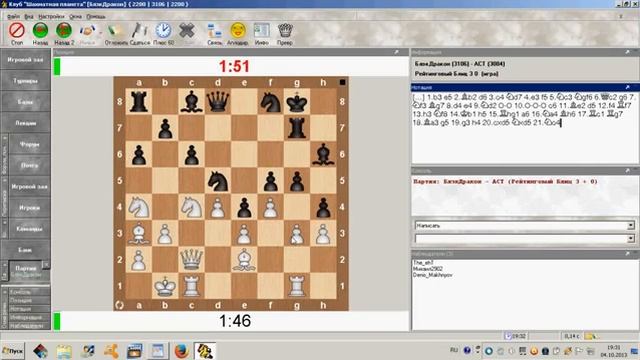Open the Вид menu
Image resolution: width=640 pixels, height=360 pixels.
point(29,17)
